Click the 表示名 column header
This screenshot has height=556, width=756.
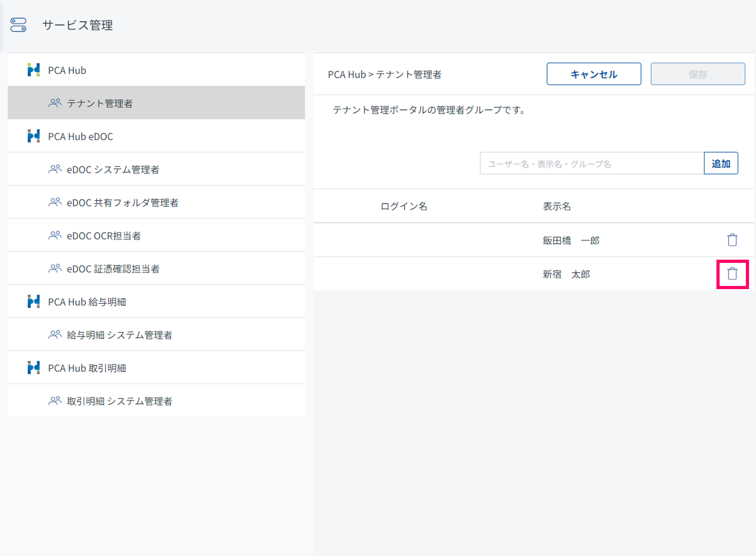556,206
